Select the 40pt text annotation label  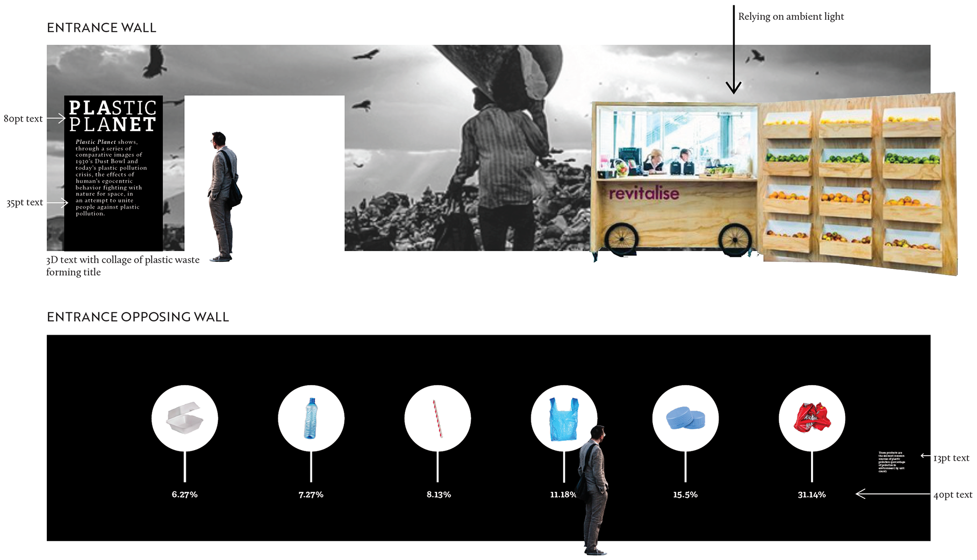click(953, 494)
